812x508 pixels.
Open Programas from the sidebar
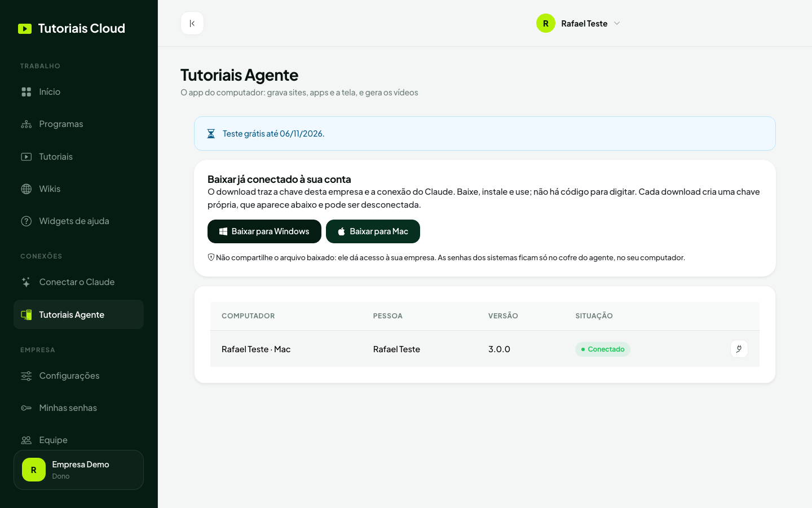point(78,124)
